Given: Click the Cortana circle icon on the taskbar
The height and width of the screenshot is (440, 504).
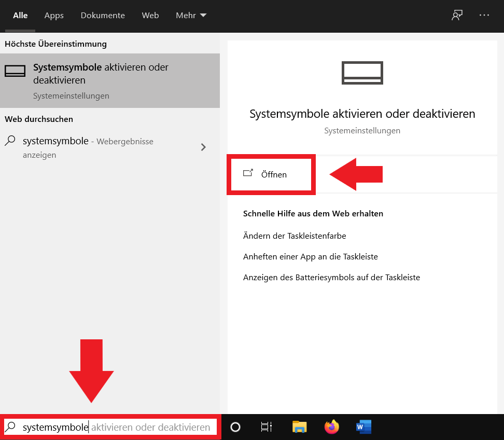Looking at the screenshot, I should [235, 427].
